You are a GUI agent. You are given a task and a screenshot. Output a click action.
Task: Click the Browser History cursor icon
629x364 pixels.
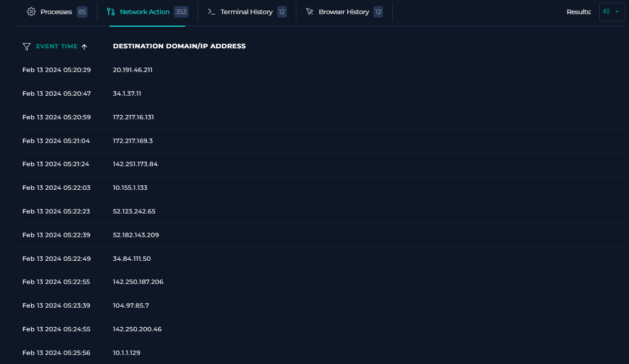(309, 12)
